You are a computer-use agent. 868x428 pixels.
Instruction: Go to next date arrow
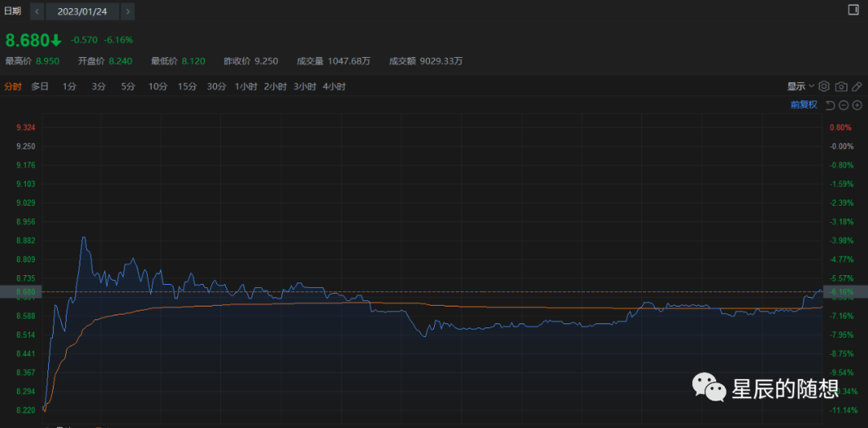[x=128, y=11]
